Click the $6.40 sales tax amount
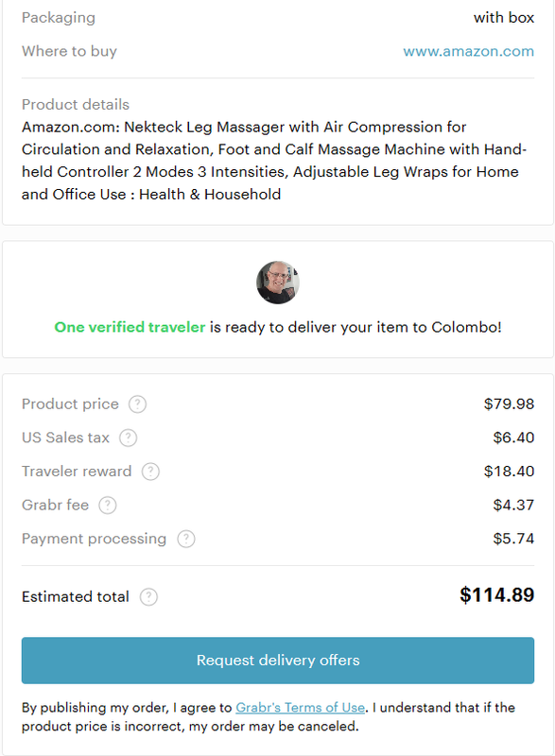The height and width of the screenshot is (756, 555). (x=513, y=438)
